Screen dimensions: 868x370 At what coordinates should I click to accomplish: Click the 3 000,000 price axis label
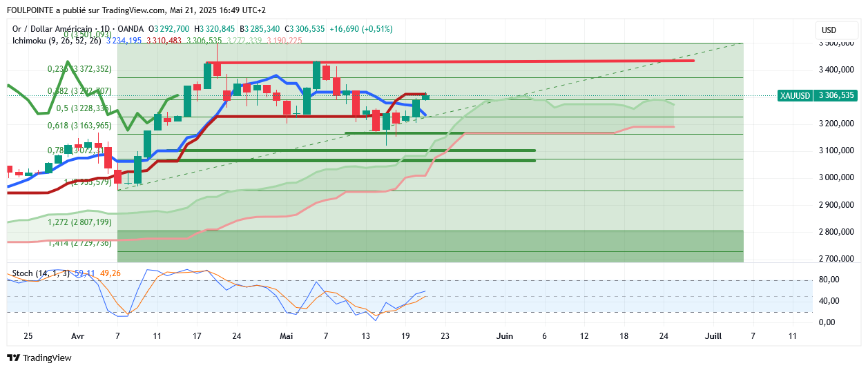(837, 177)
